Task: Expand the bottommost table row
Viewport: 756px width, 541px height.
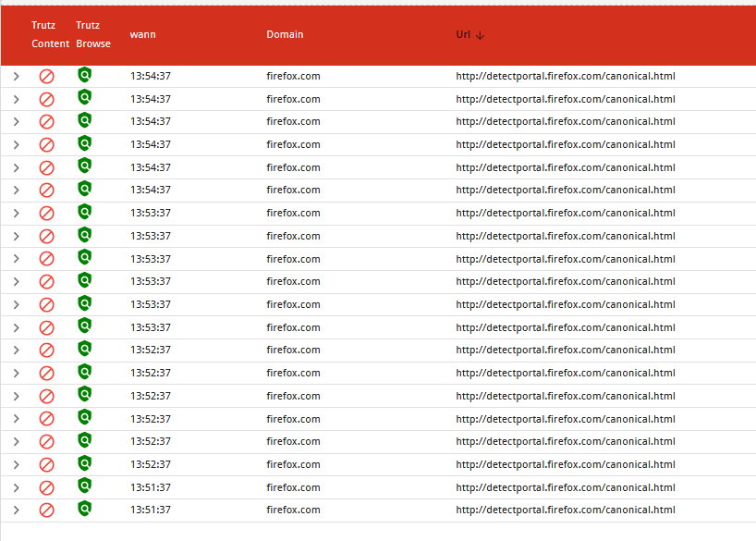Action: pyautogui.click(x=16, y=510)
